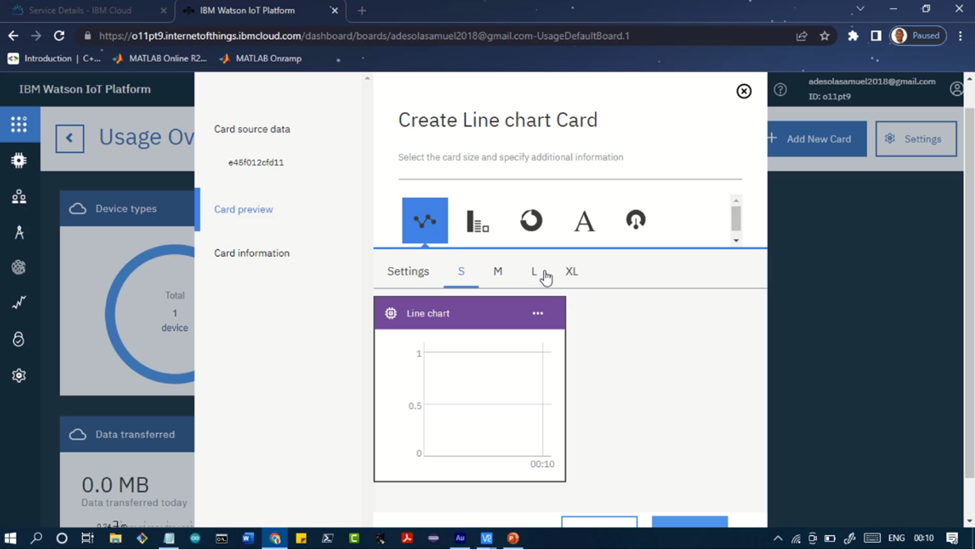Share this page icon in address bar

(802, 36)
